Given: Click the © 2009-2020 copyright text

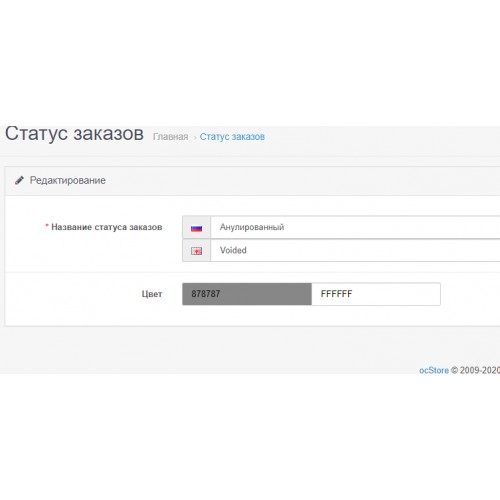Looking at the screenshot, I should point(476,370).
